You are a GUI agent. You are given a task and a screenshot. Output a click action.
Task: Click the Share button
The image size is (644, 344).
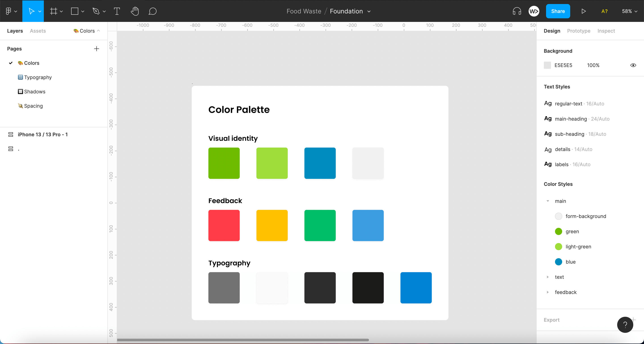[558, 11]
